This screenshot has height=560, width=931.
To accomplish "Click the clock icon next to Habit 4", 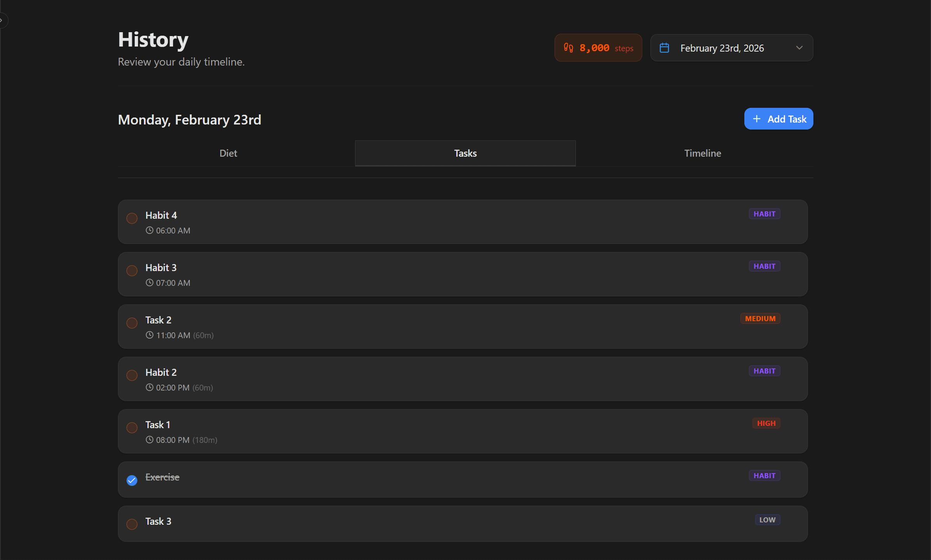I will (x=149, y=230).
